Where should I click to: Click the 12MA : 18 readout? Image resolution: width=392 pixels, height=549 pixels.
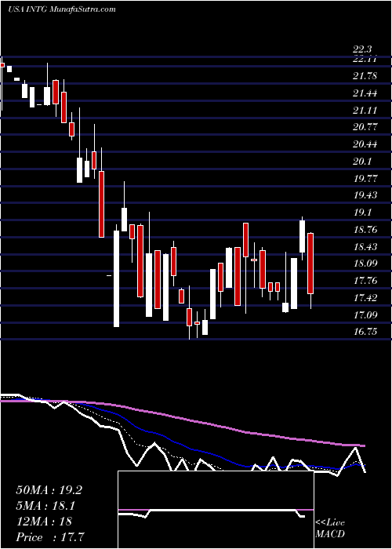[x=44, y=522]
